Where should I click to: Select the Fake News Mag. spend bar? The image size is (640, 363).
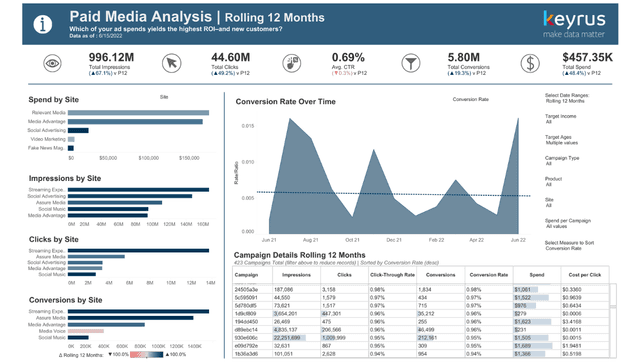[71, 148]
